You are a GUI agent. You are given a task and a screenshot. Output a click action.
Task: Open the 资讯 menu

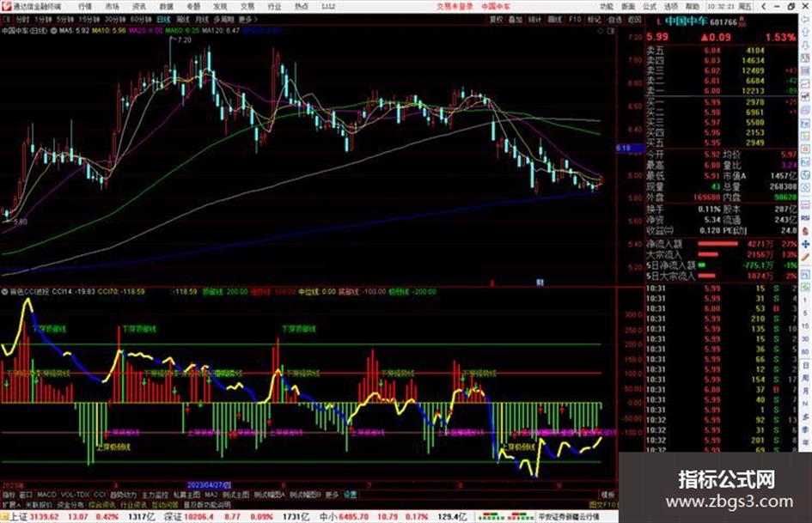pos(139,6)
